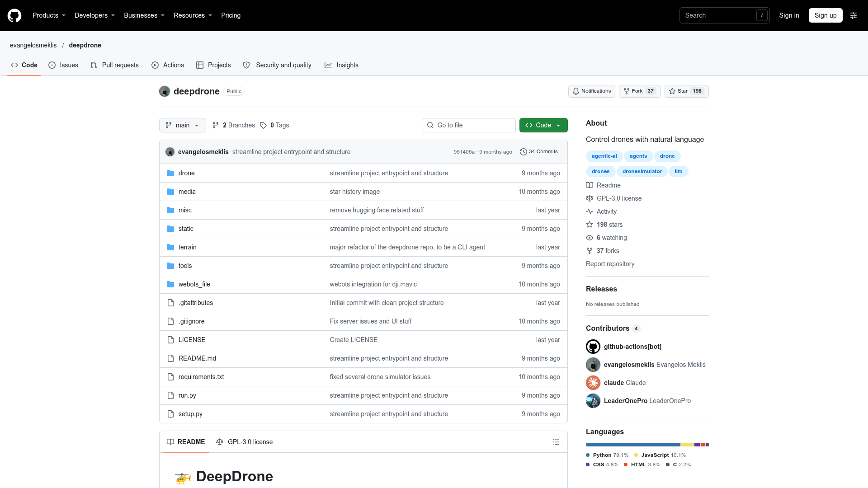868x488 pixels.
Task: Click the Sign up button
Action: pyautogui.click(x=826, y=15)
